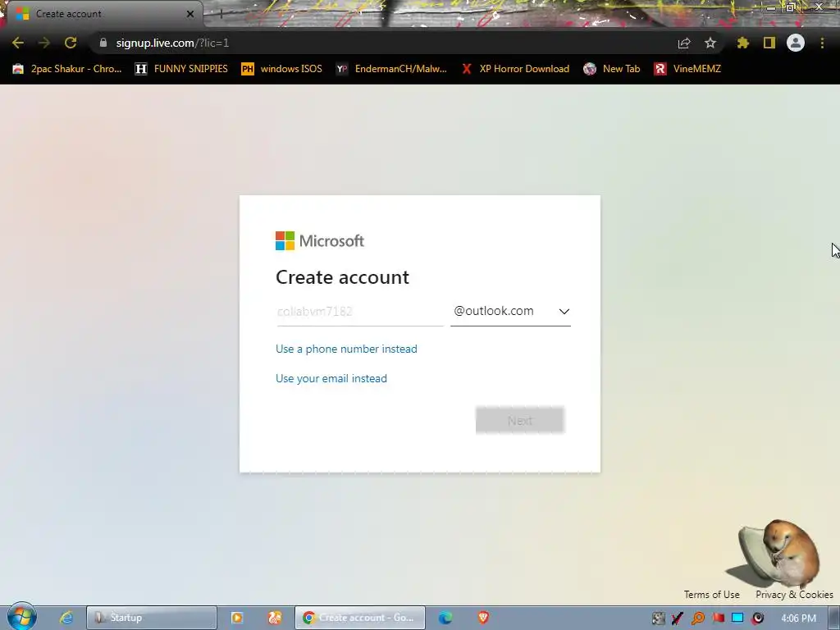Open the media player taskbar icon
The image size is (840, 630).
[x=236, y=618]
